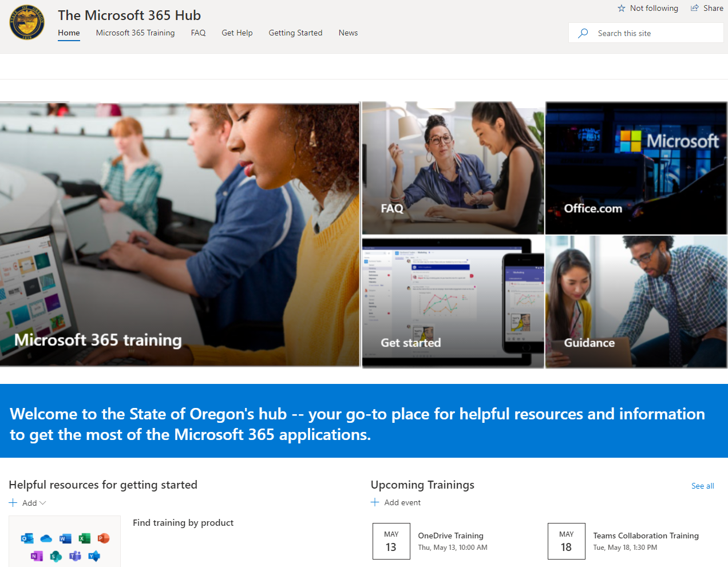This screenshot has width=728, height=567.
Task: Open the Microsoft 365 Training nav item
Action: 135,33
